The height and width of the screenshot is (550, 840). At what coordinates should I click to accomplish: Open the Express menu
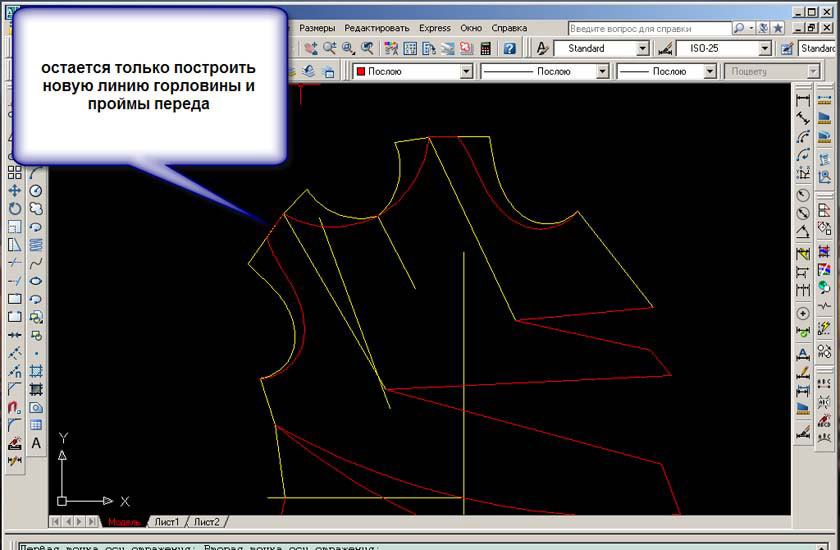tap(435, 28)
